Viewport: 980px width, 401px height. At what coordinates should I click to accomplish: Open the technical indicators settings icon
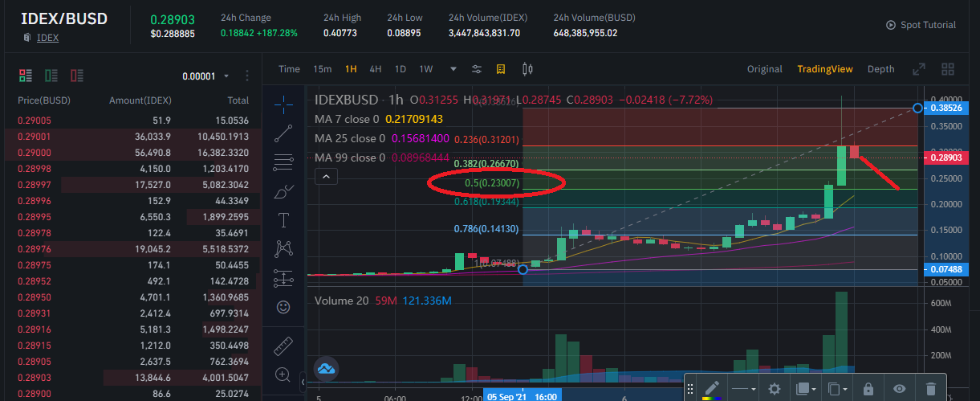coord(477,69)
